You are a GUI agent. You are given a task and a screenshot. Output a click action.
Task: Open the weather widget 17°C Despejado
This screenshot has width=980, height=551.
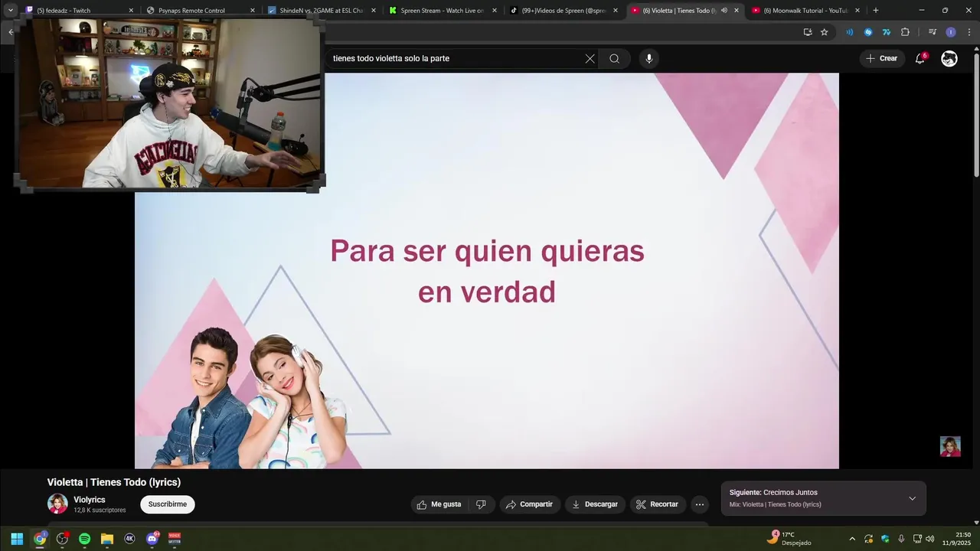[x=789, y=539]
